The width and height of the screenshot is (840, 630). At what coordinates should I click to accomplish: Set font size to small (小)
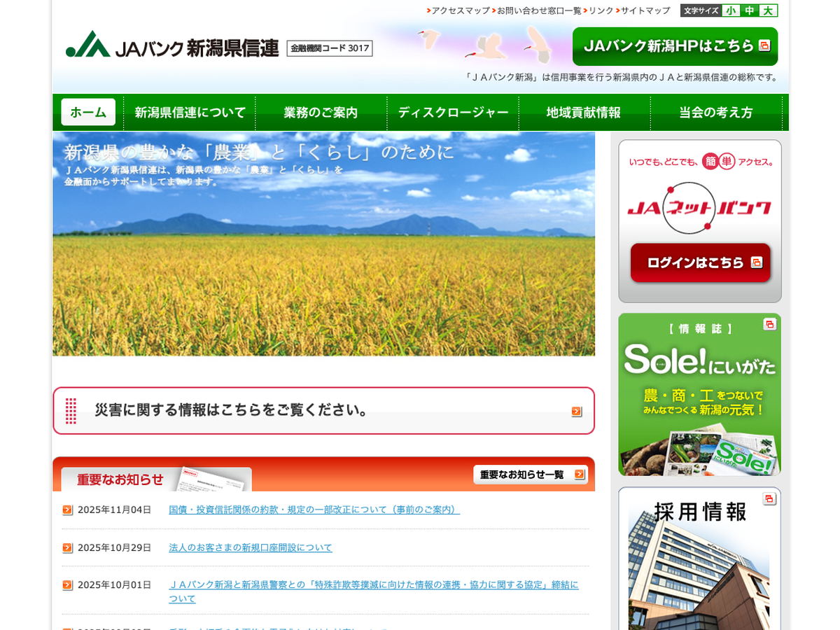(731, 10)
